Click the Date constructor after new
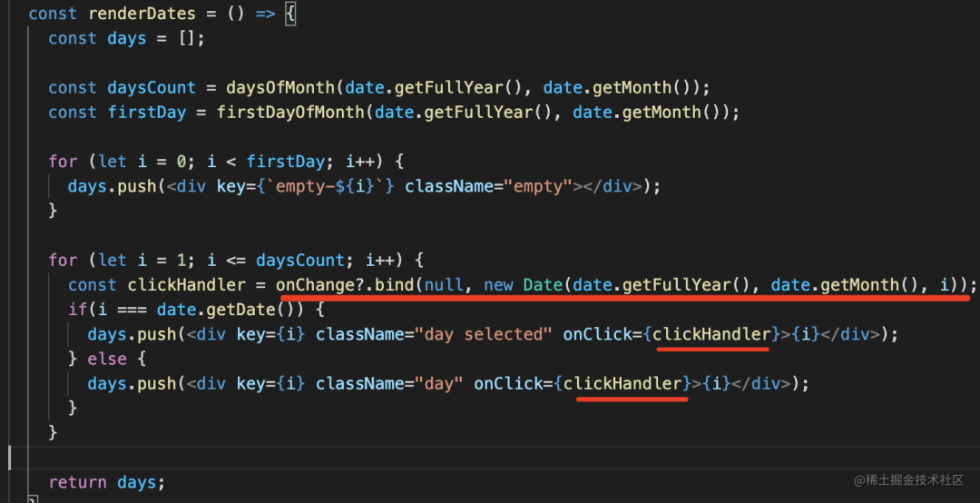 (543, 285)
